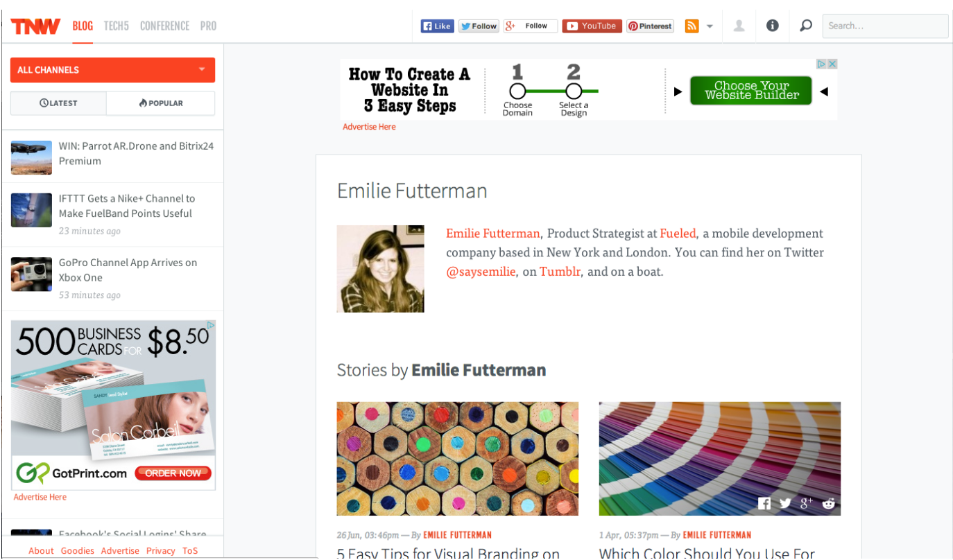The width and height of the screenshot is (953, 560).
Task: Click Advertise Here under top banner
Action: click(369, 127)
